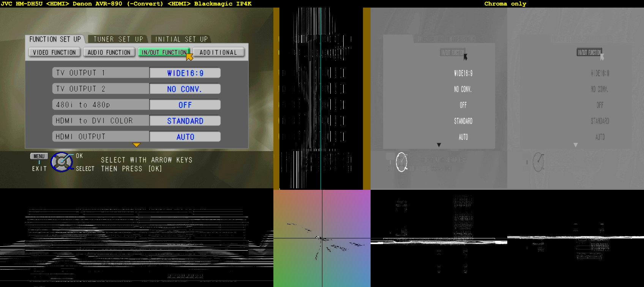The width and height of the screenshot is (644, 287).
Task: Select the VIDEO FUNCTION button
Action: (x=54, y=52)
